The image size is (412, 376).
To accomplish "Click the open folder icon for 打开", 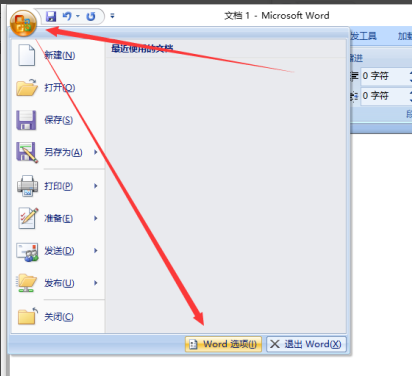I will tap(27, 88).
